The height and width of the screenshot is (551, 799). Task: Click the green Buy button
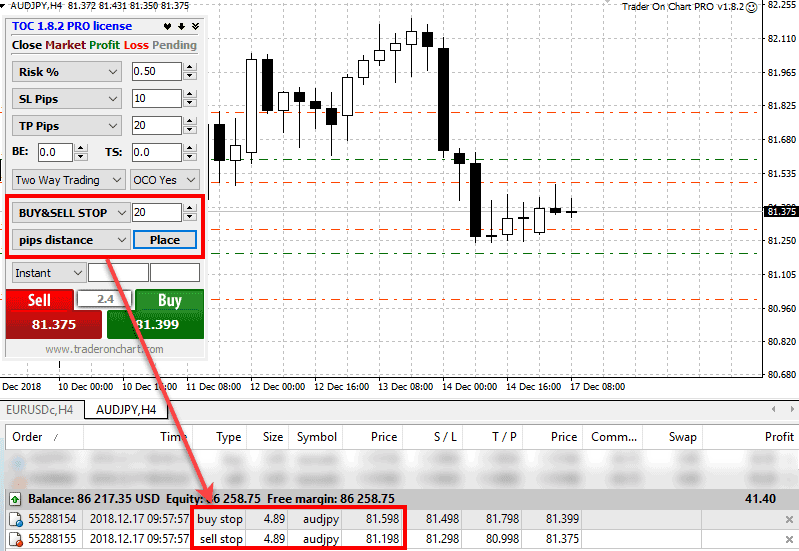(156, 314)
